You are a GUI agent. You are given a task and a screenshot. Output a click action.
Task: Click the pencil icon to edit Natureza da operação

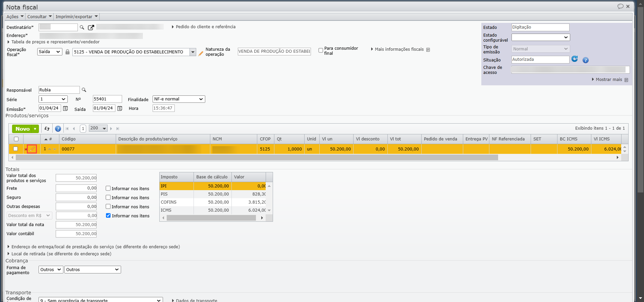click(x=201, y=53)
